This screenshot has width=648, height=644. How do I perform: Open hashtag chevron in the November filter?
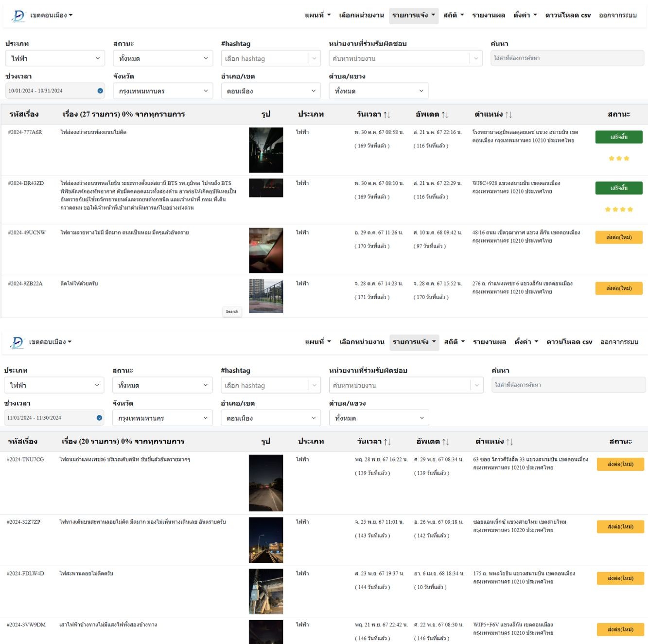point(314,385)
